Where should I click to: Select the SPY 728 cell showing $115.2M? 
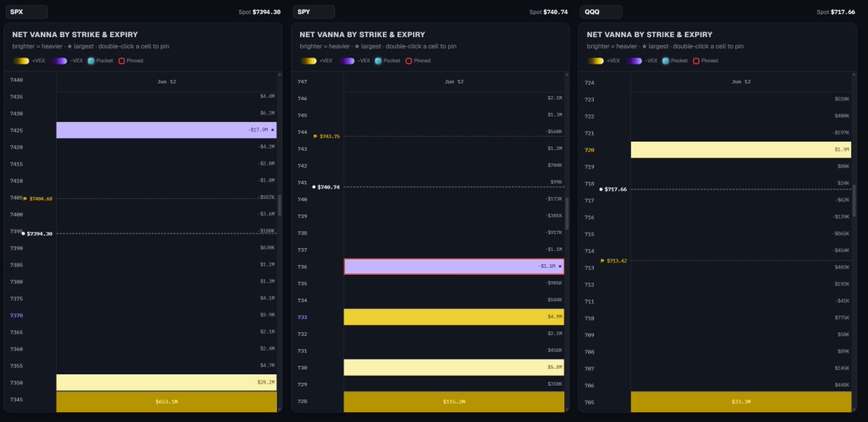point(454,401)
